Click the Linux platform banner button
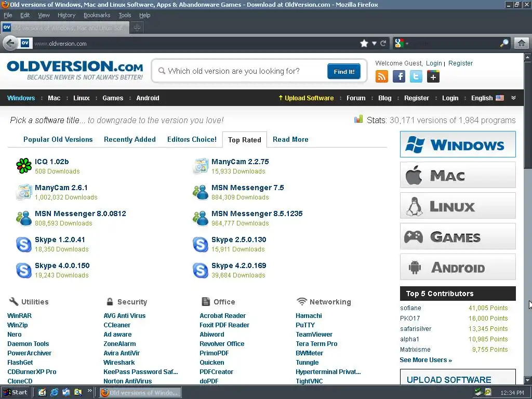This screenshot has height=399, width=532. 458,206
